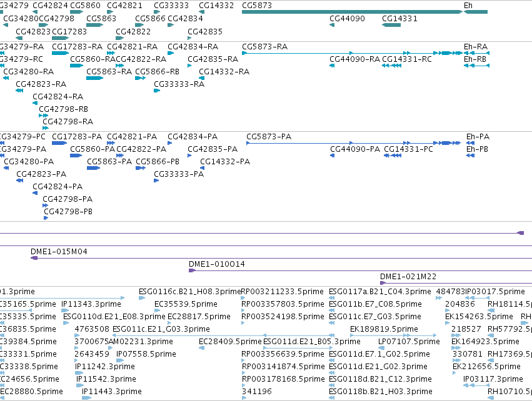This screenshot has width=532, height=401.
Task: Click protein CG44090-PA
Action: pyautogui.click(x=332, y=156)
